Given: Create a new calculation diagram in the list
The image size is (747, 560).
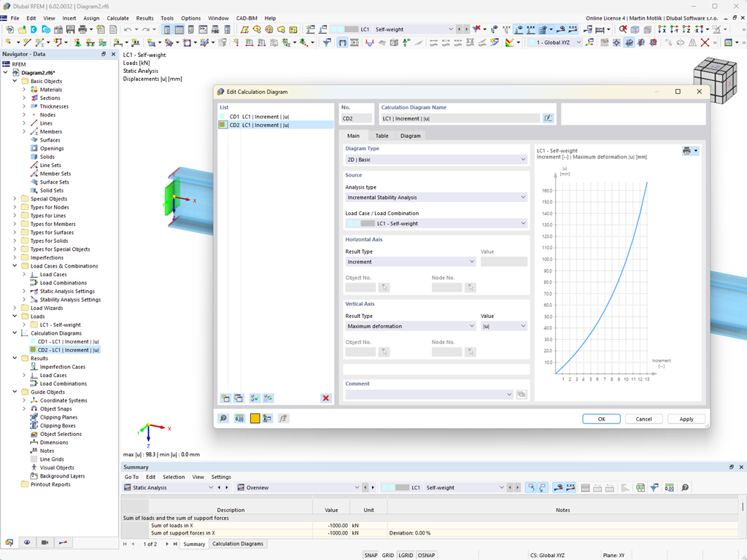Looking at the screenshot, I should [225, 398].
